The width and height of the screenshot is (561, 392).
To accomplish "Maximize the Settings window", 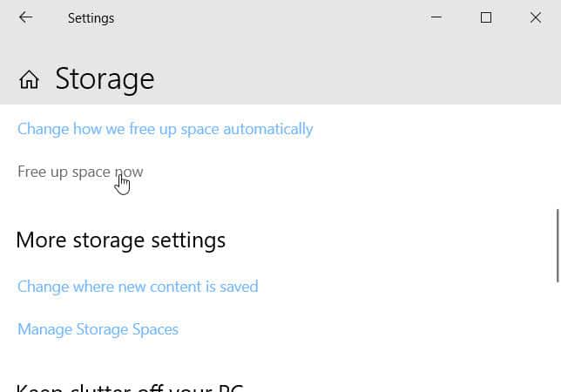I will [x=486, y=17].
